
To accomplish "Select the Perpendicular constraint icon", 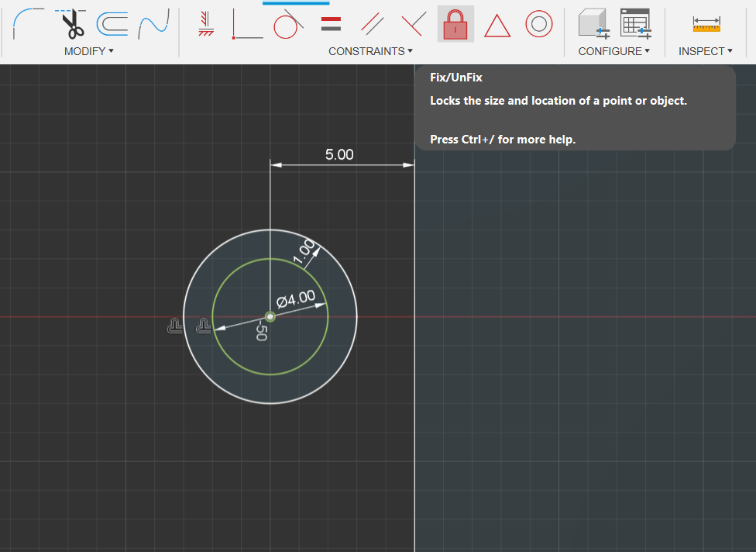I will (414, 24).
